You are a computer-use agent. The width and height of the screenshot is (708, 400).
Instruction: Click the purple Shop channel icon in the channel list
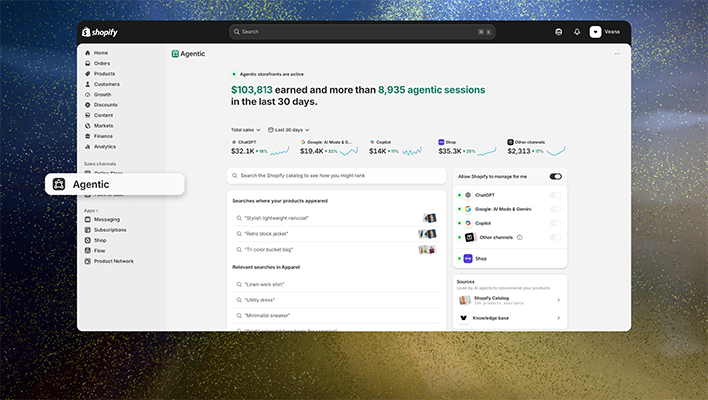point(468,259)
